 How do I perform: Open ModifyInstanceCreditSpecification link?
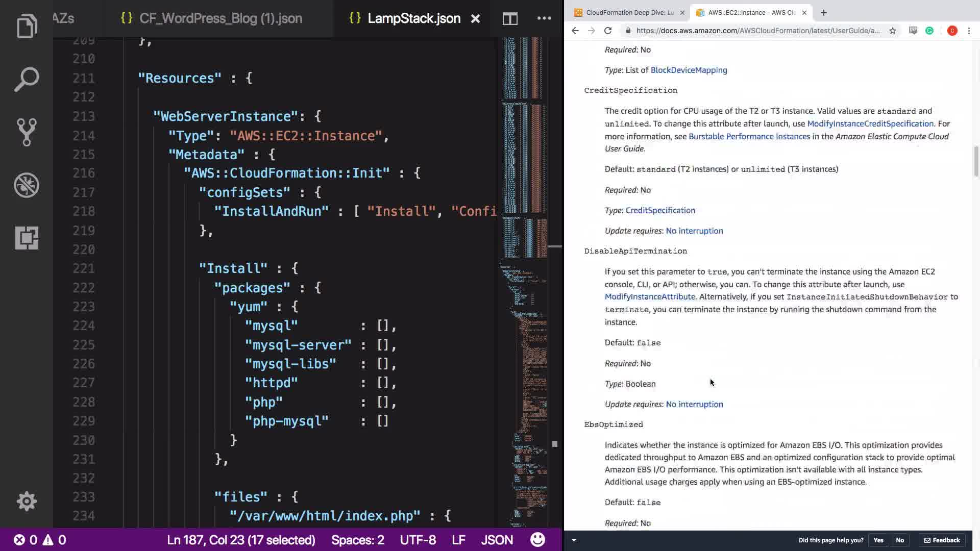click(870, 123)
